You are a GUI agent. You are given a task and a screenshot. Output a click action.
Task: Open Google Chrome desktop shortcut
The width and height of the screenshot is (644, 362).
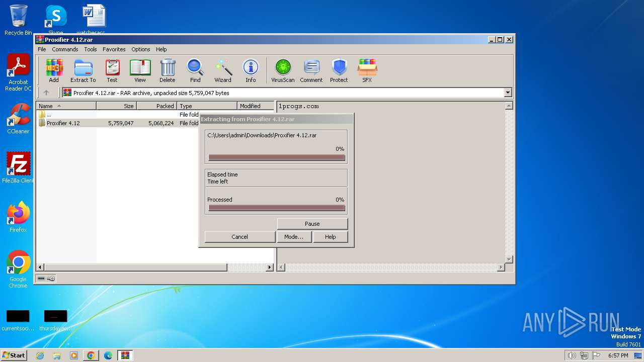click(18, 269)
